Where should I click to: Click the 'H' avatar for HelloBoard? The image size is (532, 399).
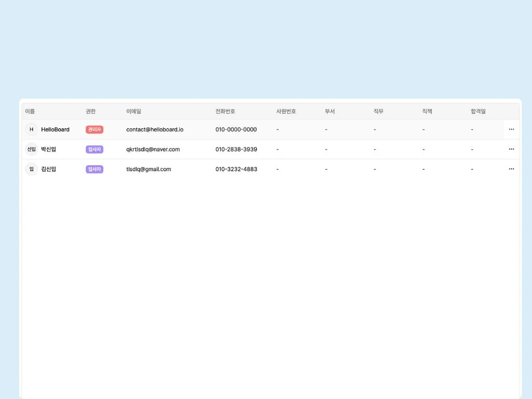(31, 129)
